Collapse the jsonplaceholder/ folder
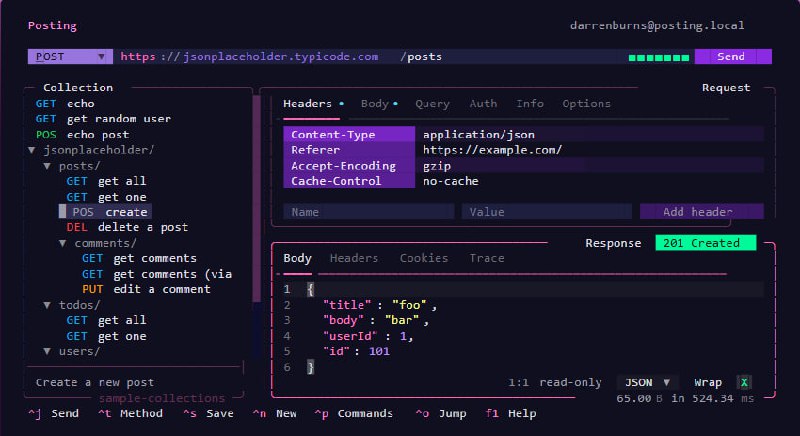Image resolution: width=800 pixels, height=436 pixels. coord(32,150)
